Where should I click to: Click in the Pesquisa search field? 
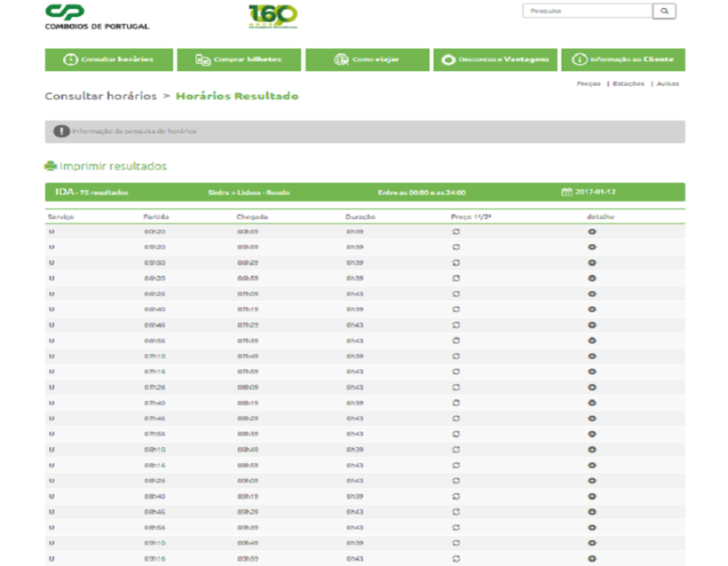(588, 12)
